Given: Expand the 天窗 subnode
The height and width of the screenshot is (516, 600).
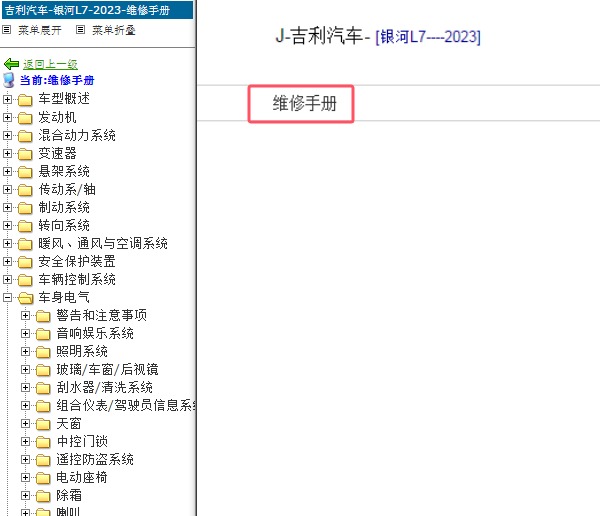Looking at the screenshot, I should (x=25, y=423).
